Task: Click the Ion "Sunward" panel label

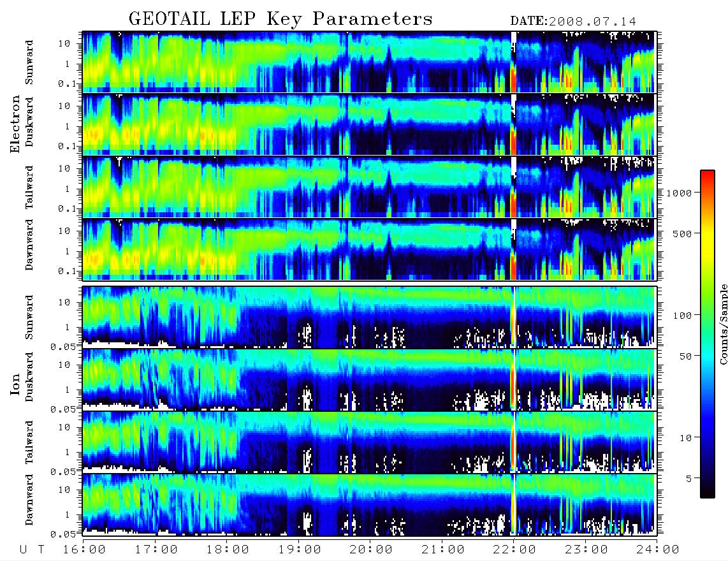Action: tap(29, 317)
